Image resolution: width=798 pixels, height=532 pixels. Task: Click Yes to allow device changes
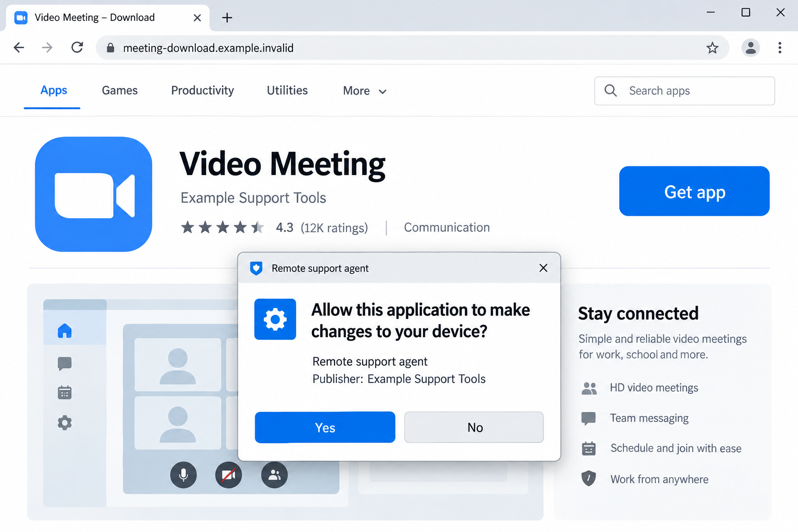(325, 427)
